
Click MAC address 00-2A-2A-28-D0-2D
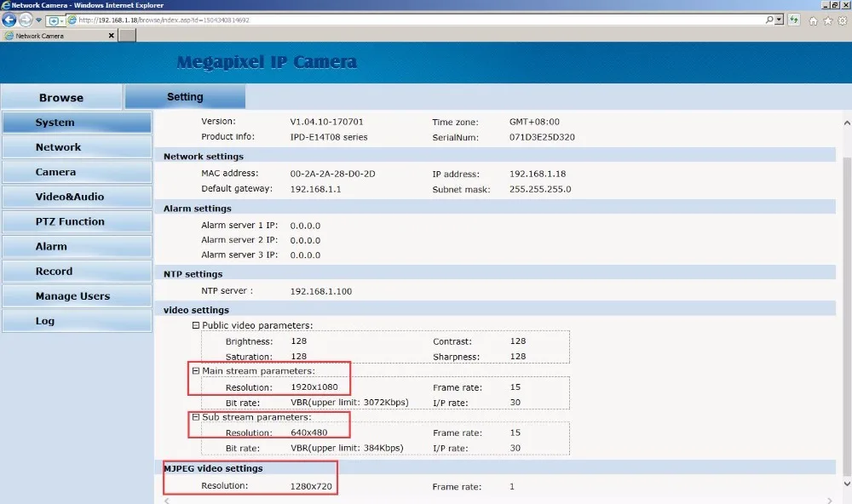point(332,174)
